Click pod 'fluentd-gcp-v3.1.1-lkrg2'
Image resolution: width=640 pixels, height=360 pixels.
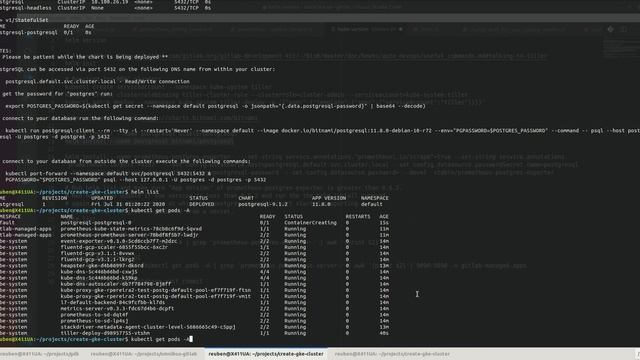tap(97, 260)
